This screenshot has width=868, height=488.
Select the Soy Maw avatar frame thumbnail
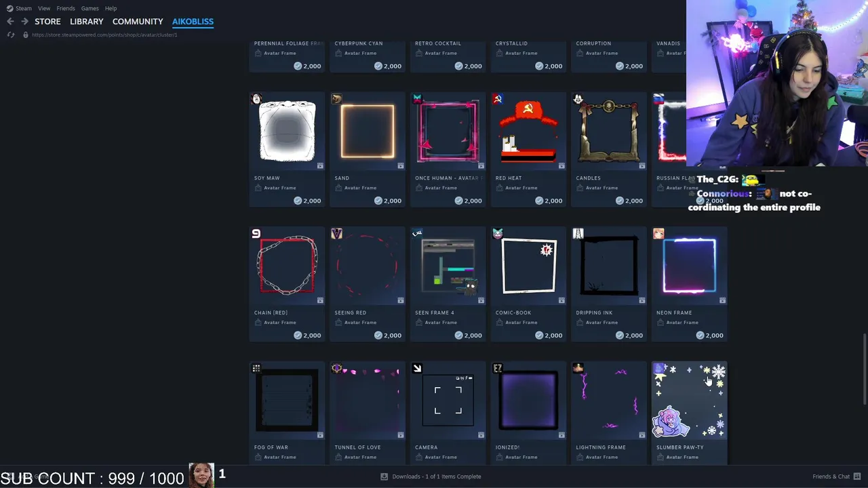point(287,131)
